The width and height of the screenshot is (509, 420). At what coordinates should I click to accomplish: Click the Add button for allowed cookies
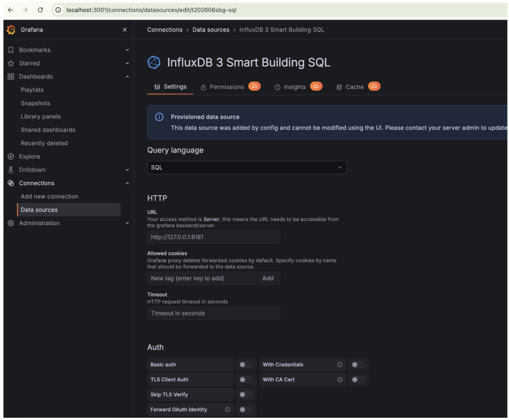coord(268,278)
